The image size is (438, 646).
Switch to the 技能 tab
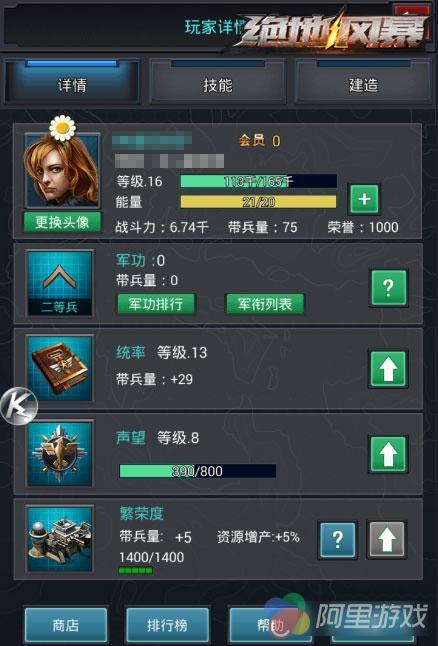pos(218,82)
